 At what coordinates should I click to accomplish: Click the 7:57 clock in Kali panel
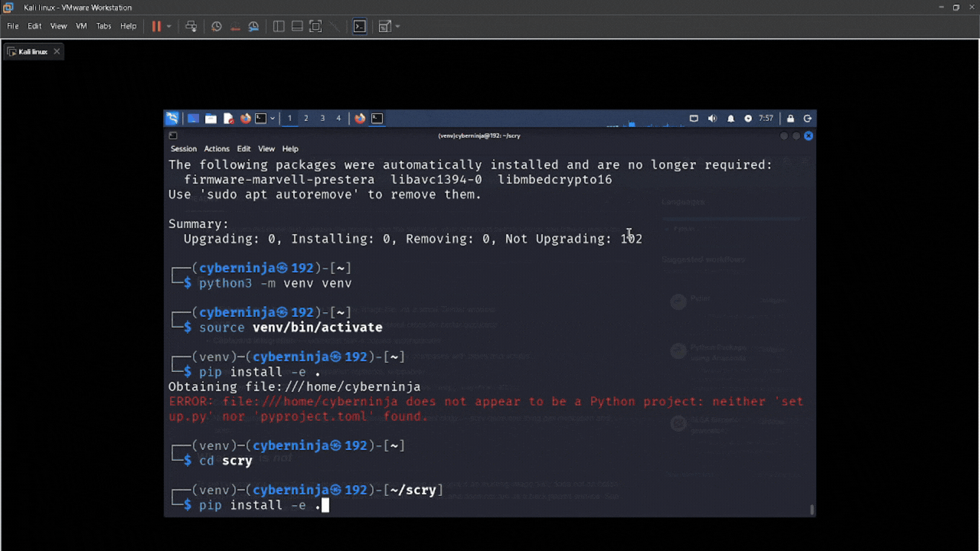pos(766,119)
